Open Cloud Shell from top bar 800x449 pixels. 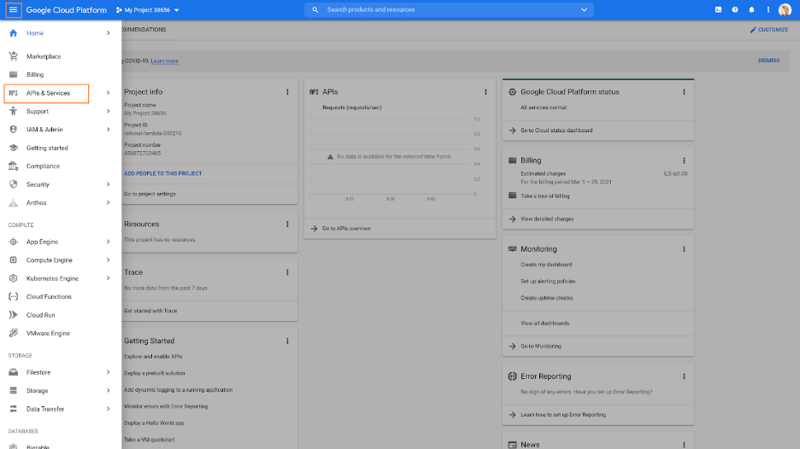(x=717, y=10)
